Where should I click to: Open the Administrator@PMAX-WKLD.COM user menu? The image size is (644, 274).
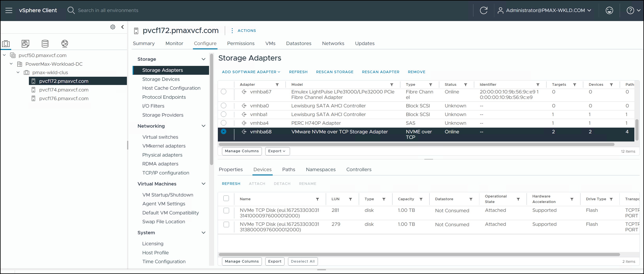(545, 10)
